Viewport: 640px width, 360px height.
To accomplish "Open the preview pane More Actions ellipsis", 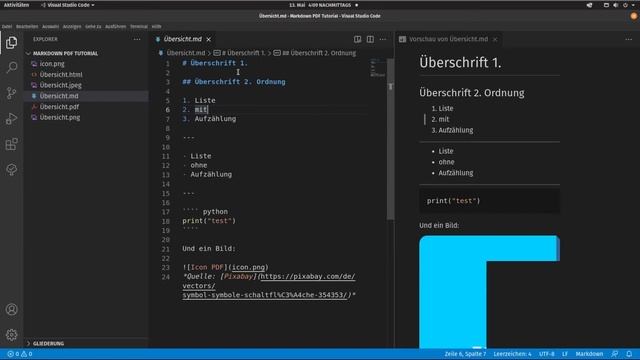I will coord(628,39).
